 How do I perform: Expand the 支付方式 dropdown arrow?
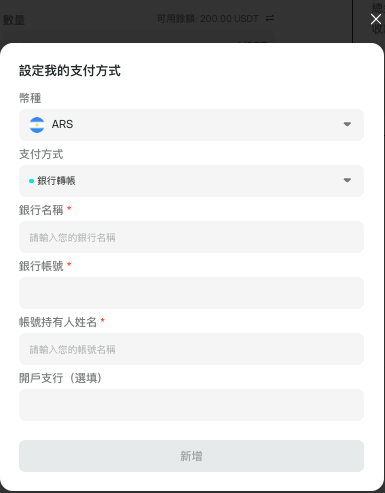347,180
